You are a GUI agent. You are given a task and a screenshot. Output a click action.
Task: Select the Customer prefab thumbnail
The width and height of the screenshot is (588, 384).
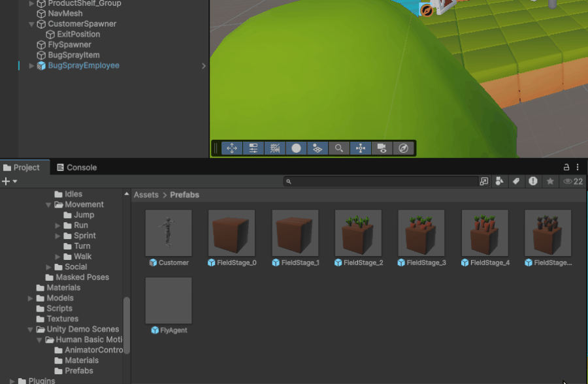169,233
